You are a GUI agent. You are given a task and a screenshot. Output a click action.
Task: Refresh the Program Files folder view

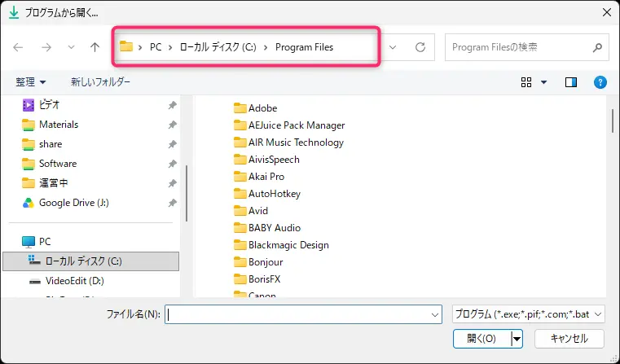(x=420, y=47)
